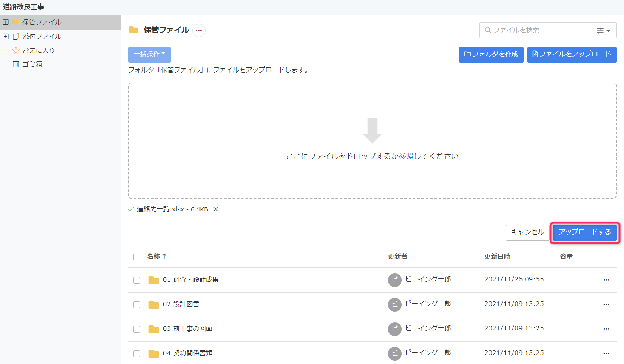The height and width of the screenshot is (364, 624).
Task: Click user avatar in 02.設計図書 row
Action: pyautogui.click(x=394, y=305)
